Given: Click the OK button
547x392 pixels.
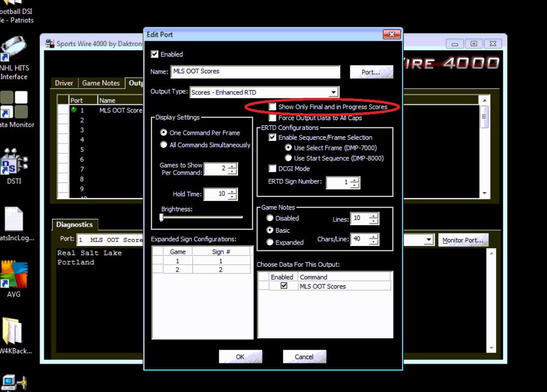Looking at the screenshot, I should click(x=240, y=357).
